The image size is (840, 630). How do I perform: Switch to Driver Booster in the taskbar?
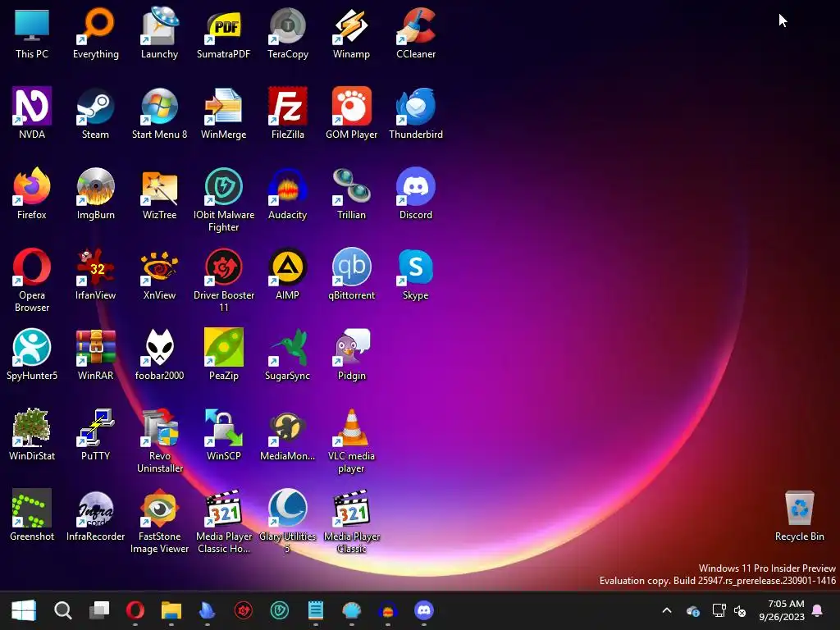click(x=243, y=610)
